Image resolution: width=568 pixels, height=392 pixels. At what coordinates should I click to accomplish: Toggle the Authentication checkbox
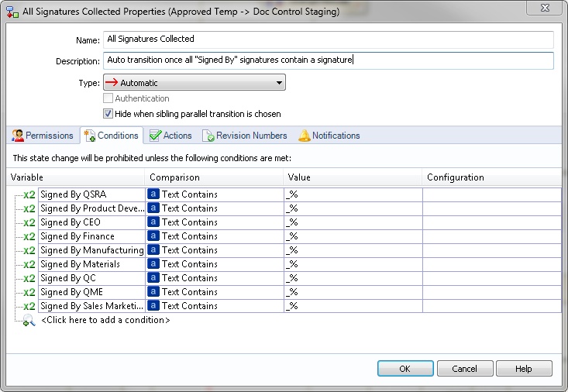click(108, 98)
